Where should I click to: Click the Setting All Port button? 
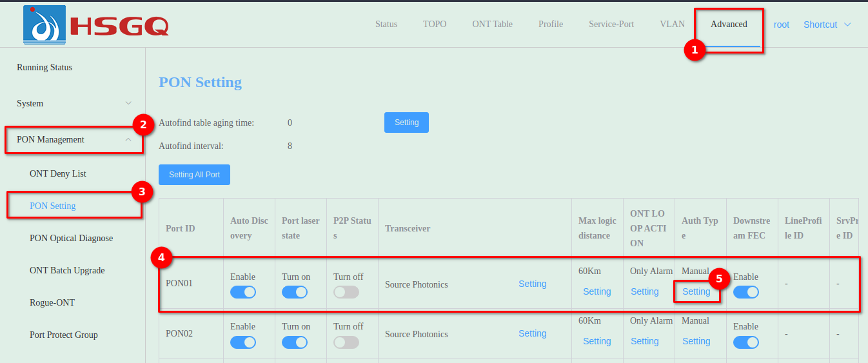(194, 175)
